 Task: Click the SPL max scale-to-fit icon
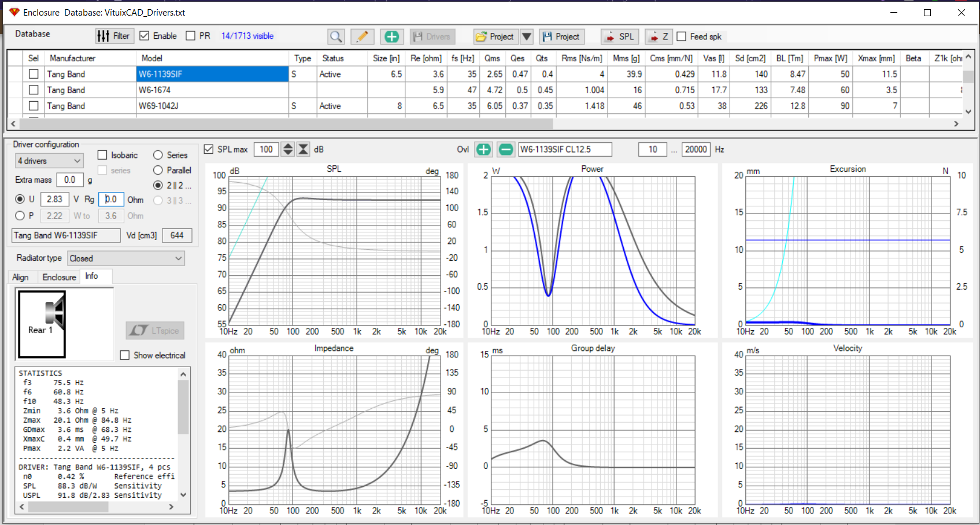point(303,149)
